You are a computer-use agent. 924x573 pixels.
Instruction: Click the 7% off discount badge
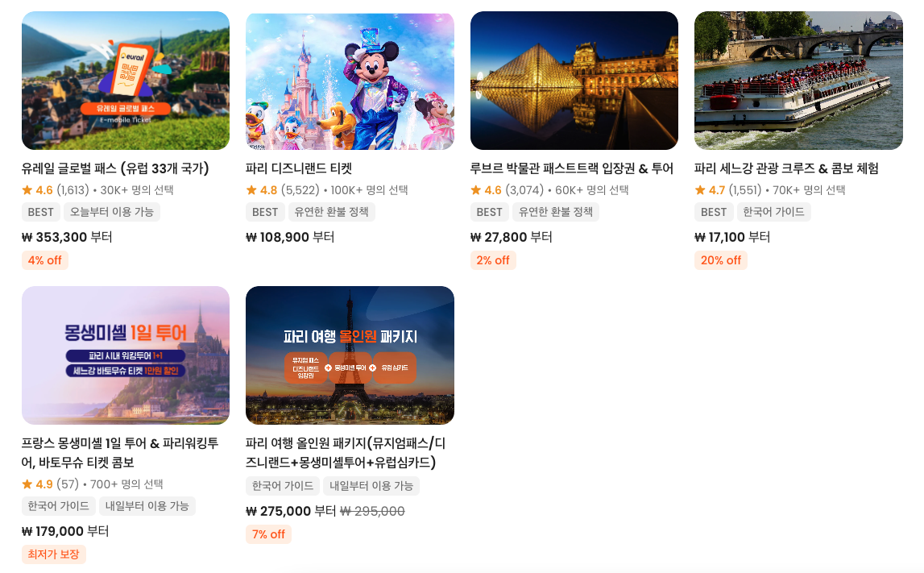click(268, 534)
